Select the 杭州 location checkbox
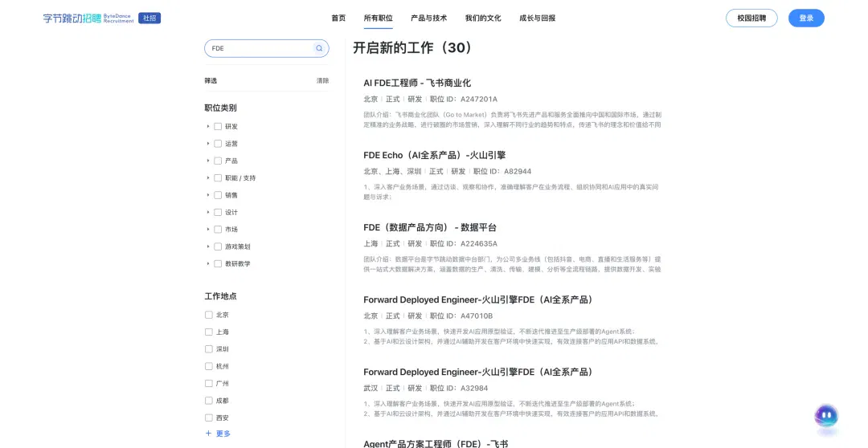868x448 pixels. [209, 366]
